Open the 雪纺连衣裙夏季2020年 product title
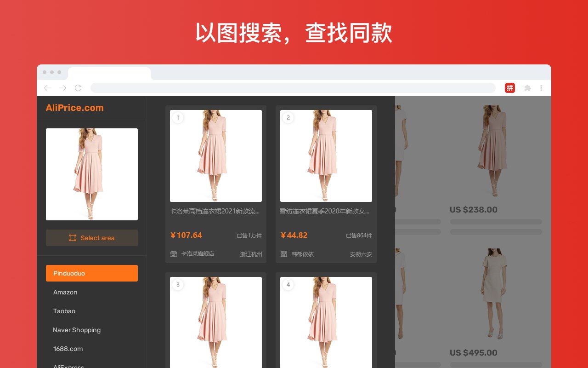588x368 pixels. point(325,212)
